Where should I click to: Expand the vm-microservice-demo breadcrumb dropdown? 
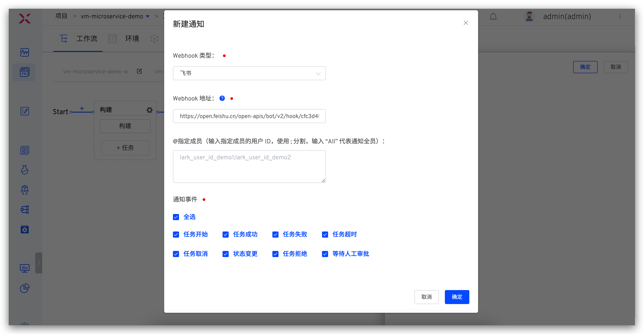[148, 16]
